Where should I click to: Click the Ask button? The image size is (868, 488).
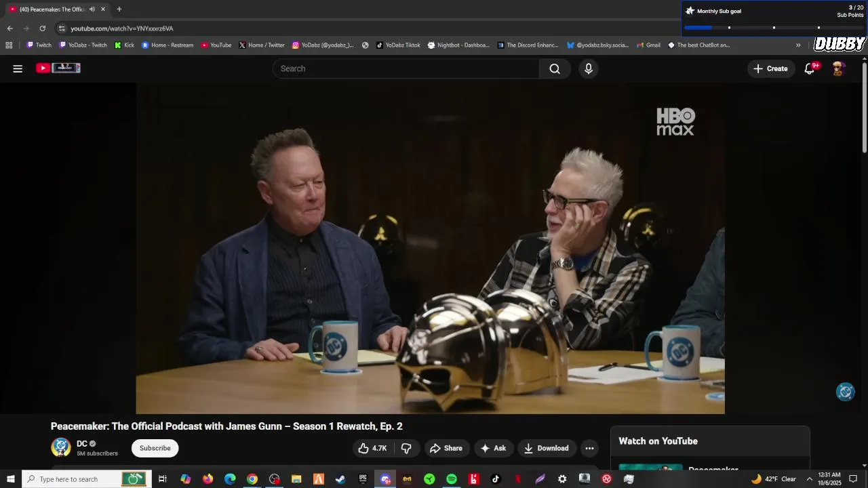pyautogui.click(x=493, y=448)
